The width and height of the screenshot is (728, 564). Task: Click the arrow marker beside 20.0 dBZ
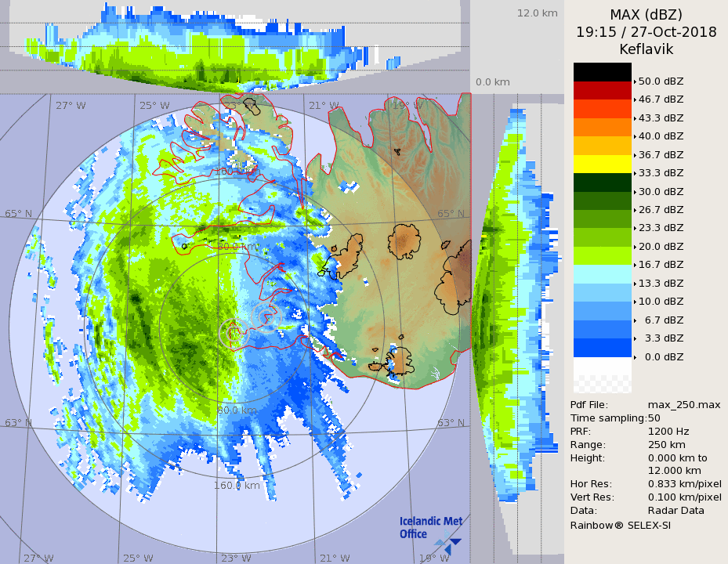(x=635, y=247)
